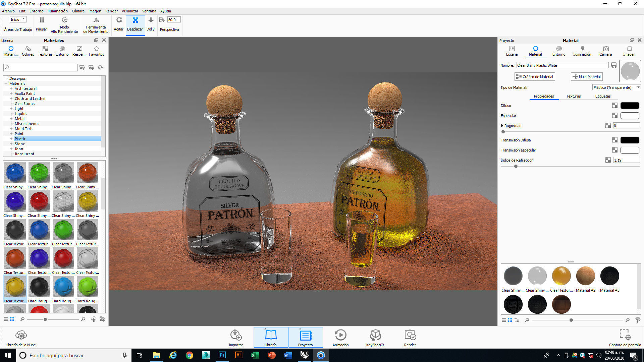644x362 pixels.
Task: Open the Animación panel
Action: click(x=340, y=338)
